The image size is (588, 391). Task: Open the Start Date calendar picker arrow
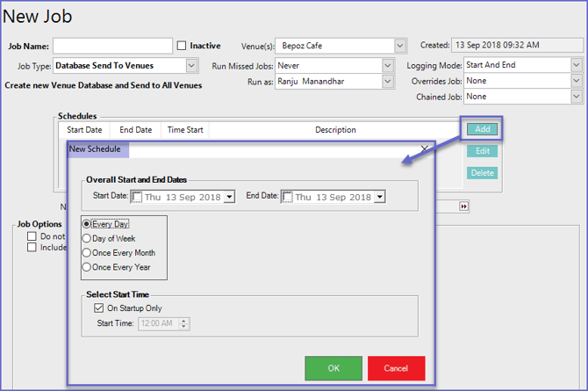230,198
